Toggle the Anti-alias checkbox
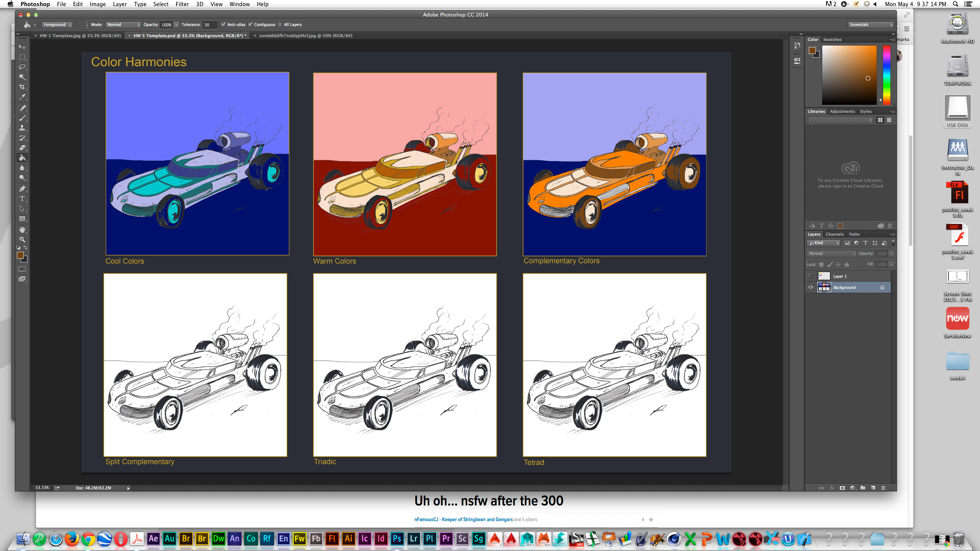The height and width of the screenshot is (551, 980). pyautogui.click(x=223, y=25)
